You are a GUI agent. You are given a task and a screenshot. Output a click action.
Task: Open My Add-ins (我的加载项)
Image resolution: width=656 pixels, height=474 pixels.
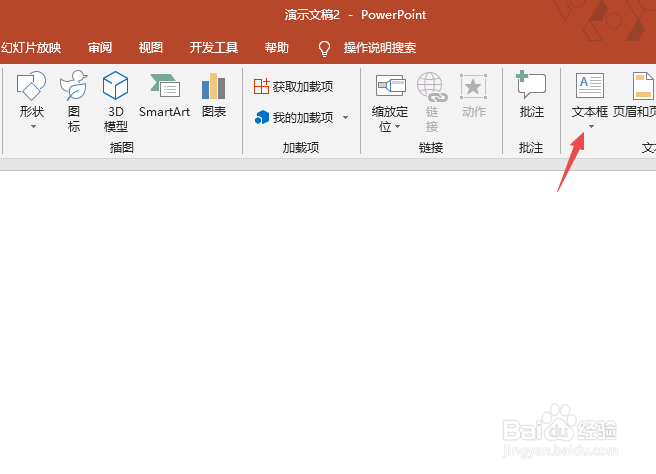[293, 118]
